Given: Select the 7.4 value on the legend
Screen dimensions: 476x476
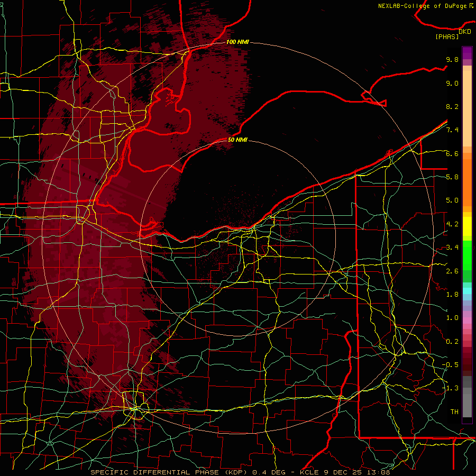Looking at the screenshot, I should pyautogui.click(x=452, y=130).
